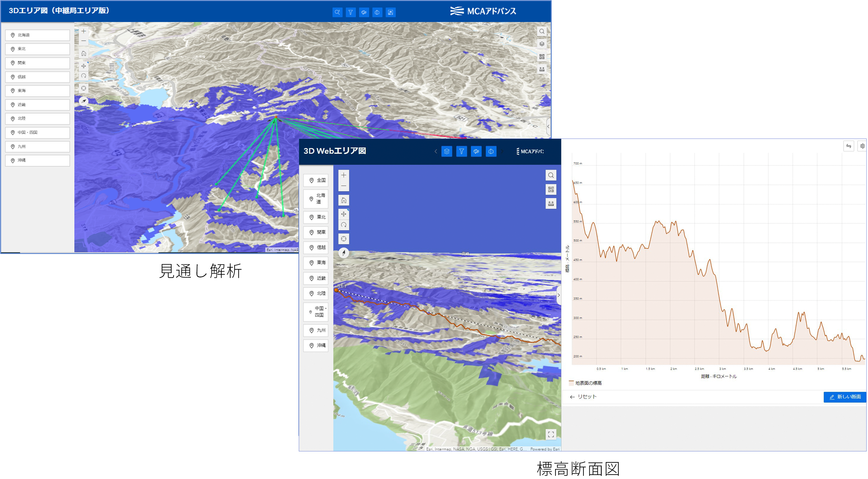868x479 pixels.
Task: Open the basemap gallery in lower map
Action: [x=551, y=190]
